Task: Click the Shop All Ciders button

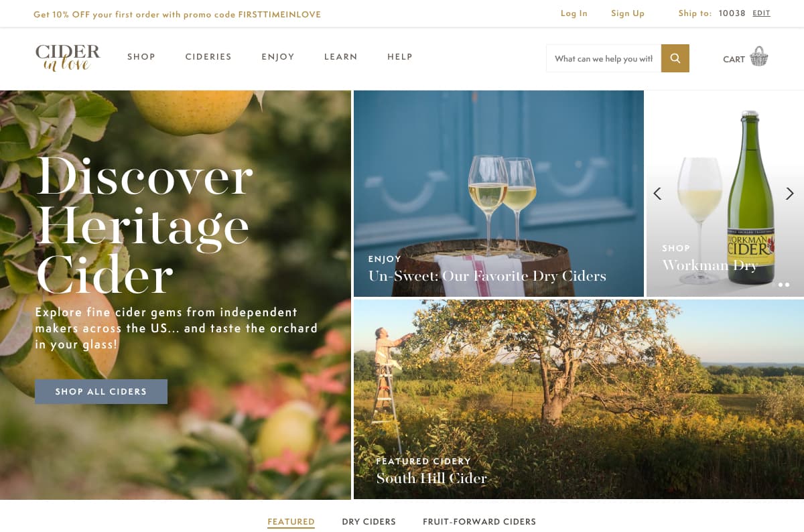Action: pyautogui.click(x=101, y=391)
